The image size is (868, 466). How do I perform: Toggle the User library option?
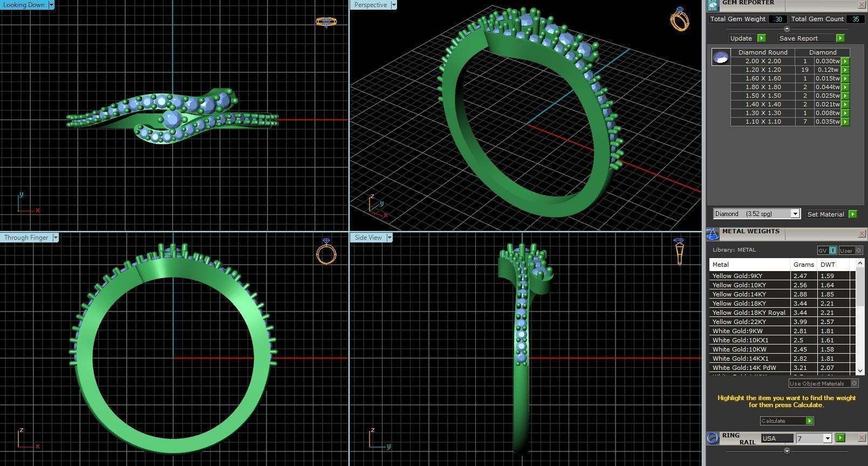[x=851, y=251]
